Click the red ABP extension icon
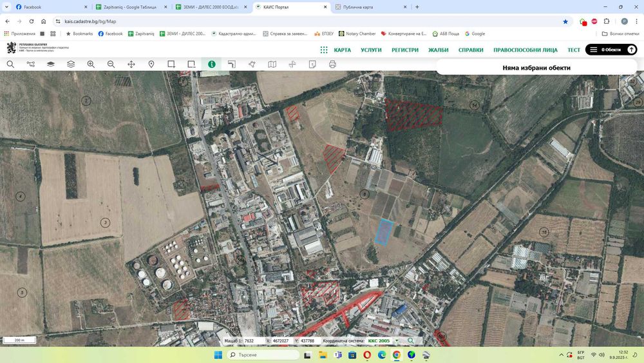 [594, 21]
